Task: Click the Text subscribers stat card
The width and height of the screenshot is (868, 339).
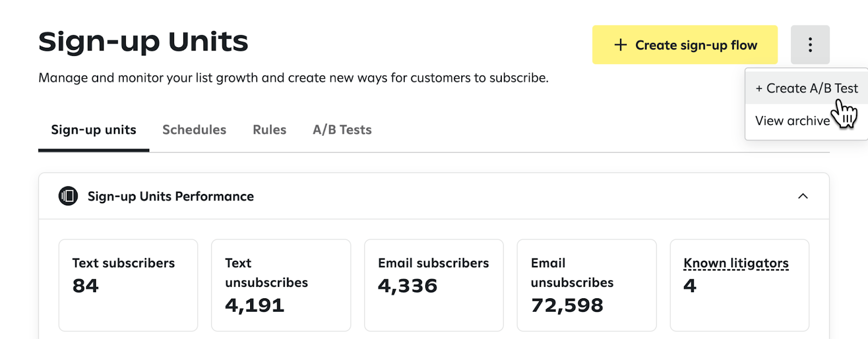Action: [x=128, y=285]
